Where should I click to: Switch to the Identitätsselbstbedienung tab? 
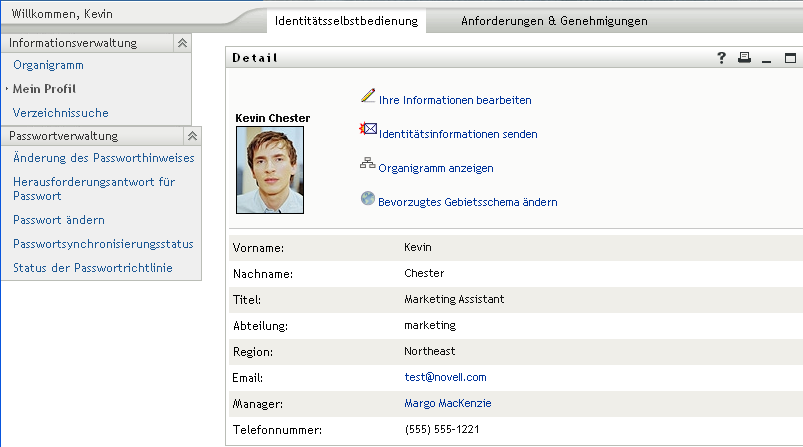coord(346,21)
